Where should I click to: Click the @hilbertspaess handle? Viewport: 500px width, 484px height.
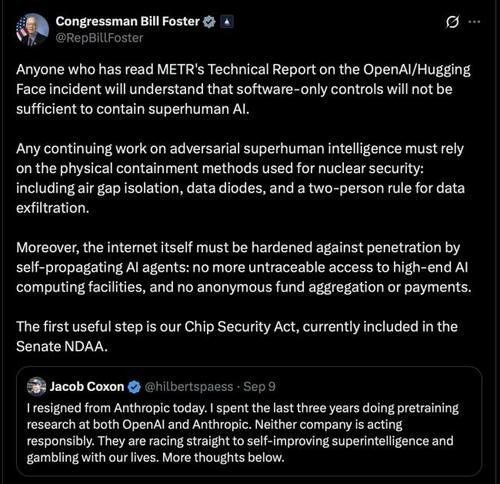(189, 387)
